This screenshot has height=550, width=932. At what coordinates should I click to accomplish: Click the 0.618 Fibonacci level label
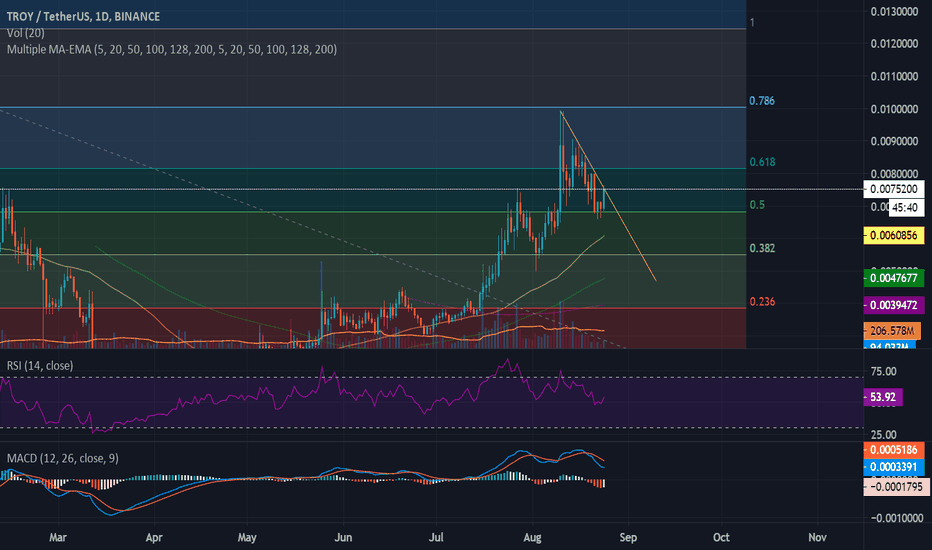click(x=762, y=162)
